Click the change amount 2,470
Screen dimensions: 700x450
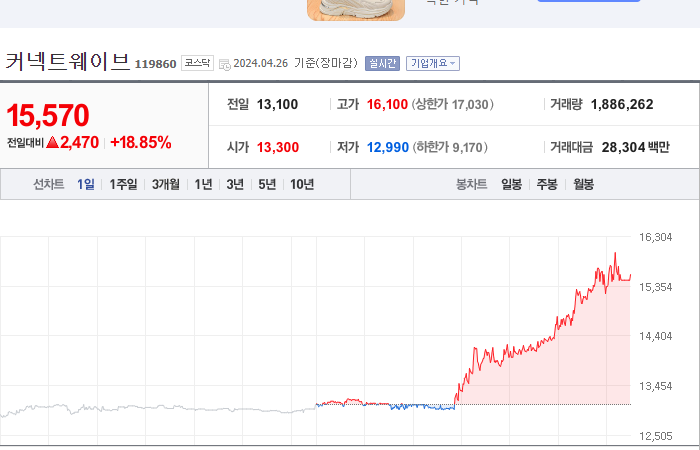pos(79,142)
